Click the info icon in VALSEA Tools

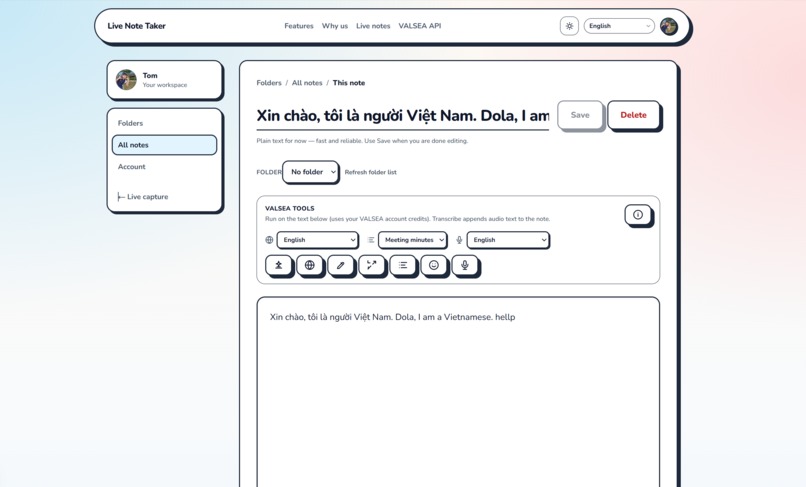[x=637, y=214]
